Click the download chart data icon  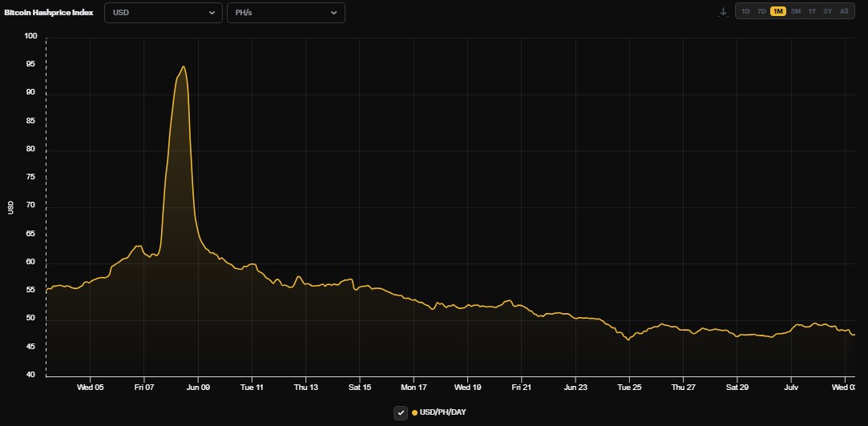pyautogui.click(x=723, y=12)
